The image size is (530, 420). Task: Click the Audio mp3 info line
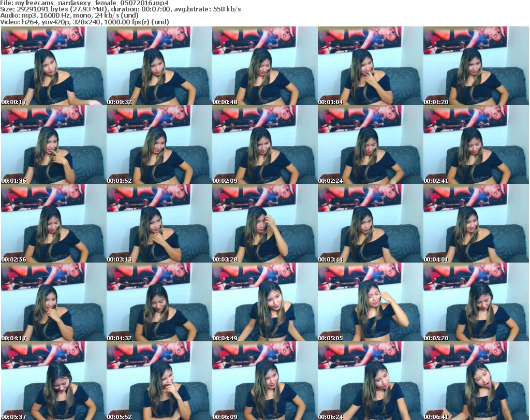[x=69, y=16]
